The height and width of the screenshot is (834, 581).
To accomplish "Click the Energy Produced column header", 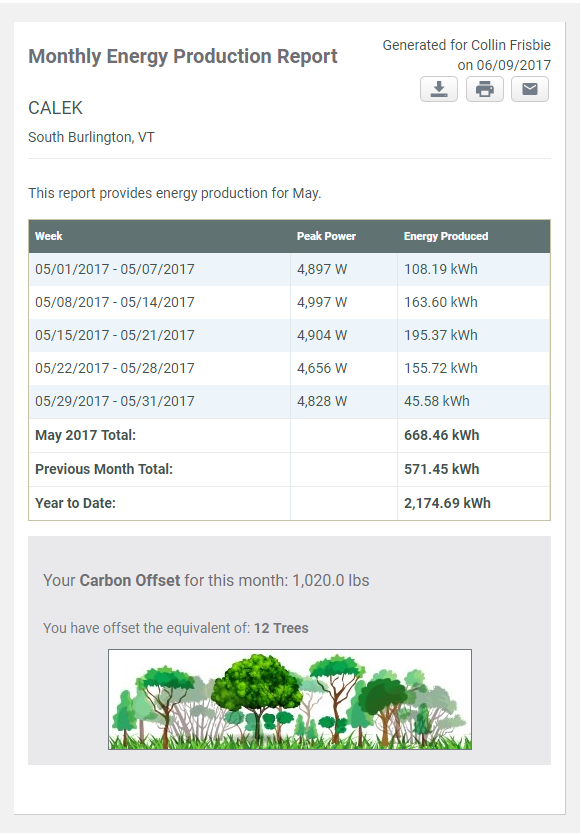I will [x=446, y=236].
